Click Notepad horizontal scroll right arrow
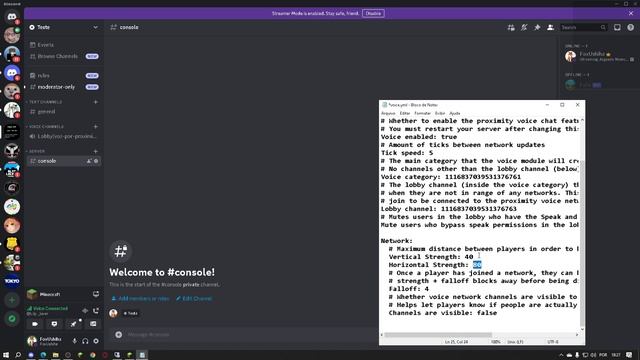 tap(577, 335)
